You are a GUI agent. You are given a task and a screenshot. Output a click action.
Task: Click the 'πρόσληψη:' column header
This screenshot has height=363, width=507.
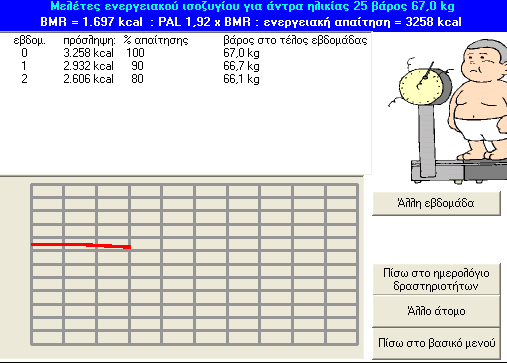(89, 41)
